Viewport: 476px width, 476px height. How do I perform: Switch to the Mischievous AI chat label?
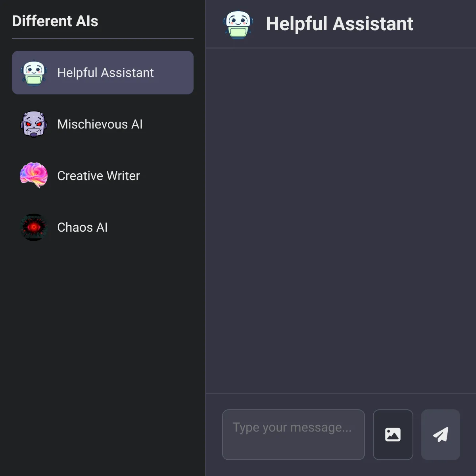tap(100, 124)
